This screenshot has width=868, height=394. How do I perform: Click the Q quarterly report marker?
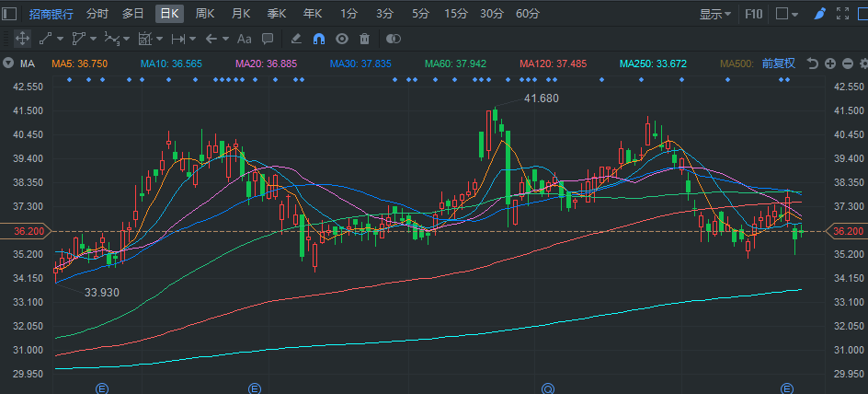[547, 388]
